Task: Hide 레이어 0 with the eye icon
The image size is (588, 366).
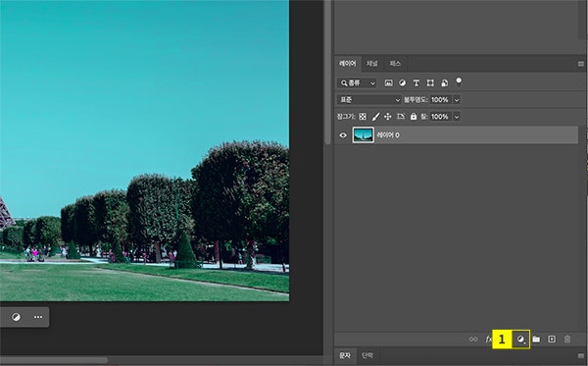Action: [x=343, y=135]
